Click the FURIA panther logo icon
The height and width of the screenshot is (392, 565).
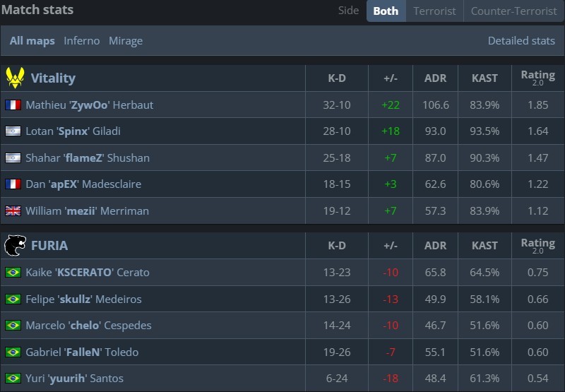click(15, 245)
